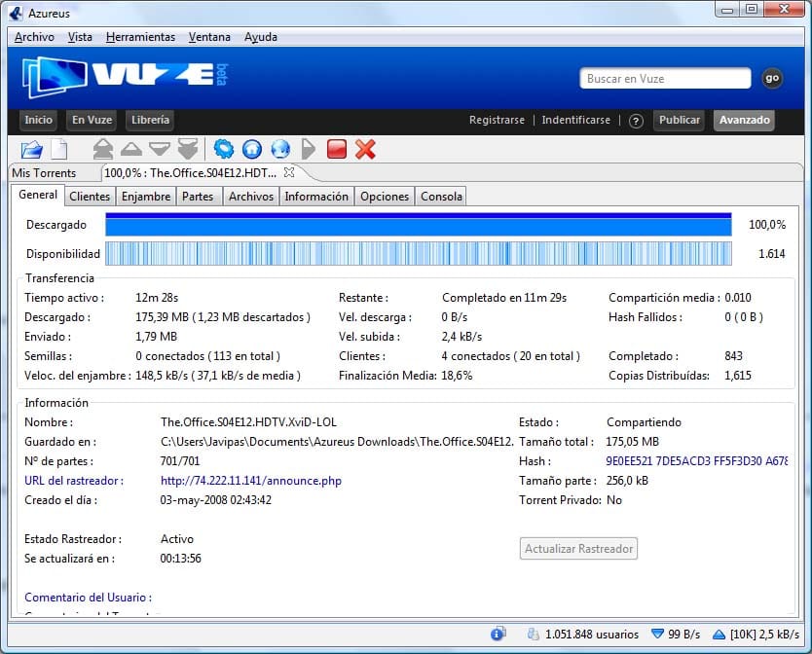Click the Descargado progress bar
Viewport: 812px width, 654px height.
[x=418, y=226]
